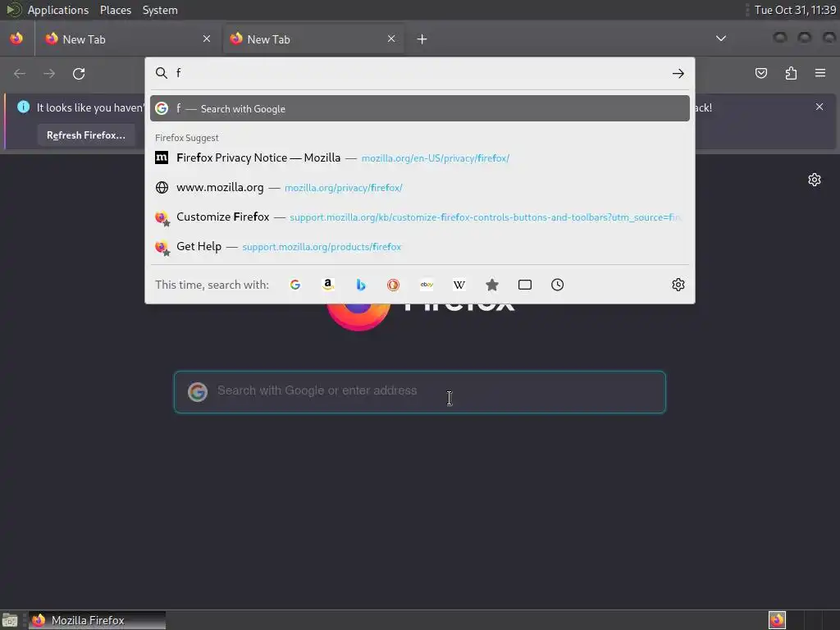Go back with the back arrow
Viewport: 840px width, 630px height.
click(20, 73)
